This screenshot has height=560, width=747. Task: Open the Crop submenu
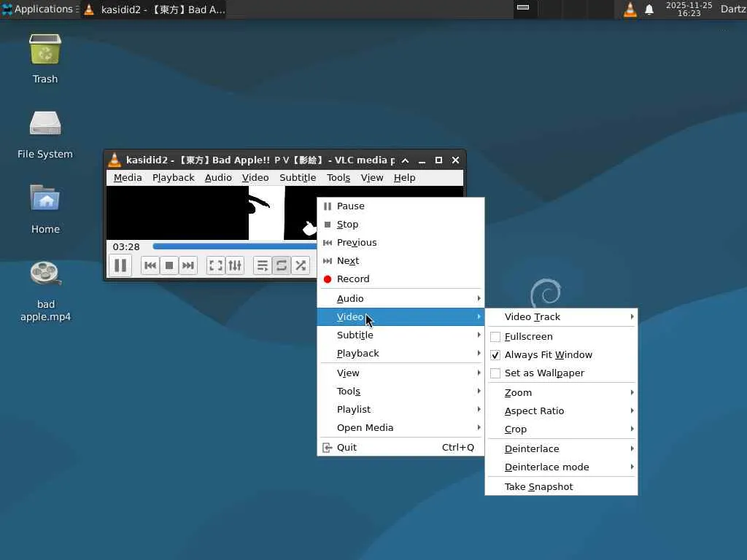tap(561, 429)
